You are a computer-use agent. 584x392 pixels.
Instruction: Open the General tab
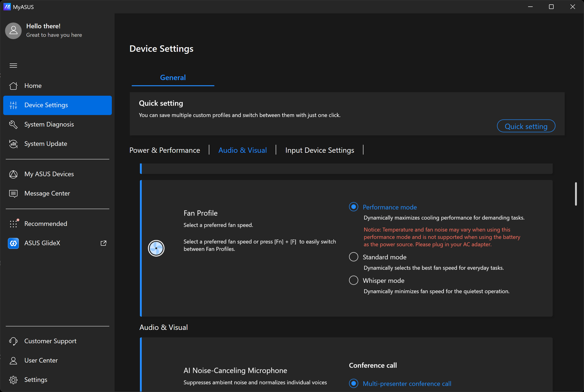click(x=173, y=78)
